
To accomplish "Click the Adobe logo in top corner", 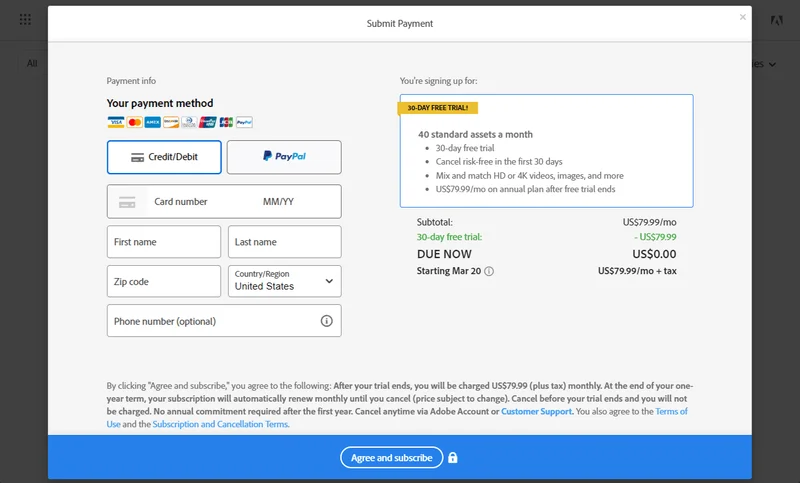I will (x=777, y=20).
